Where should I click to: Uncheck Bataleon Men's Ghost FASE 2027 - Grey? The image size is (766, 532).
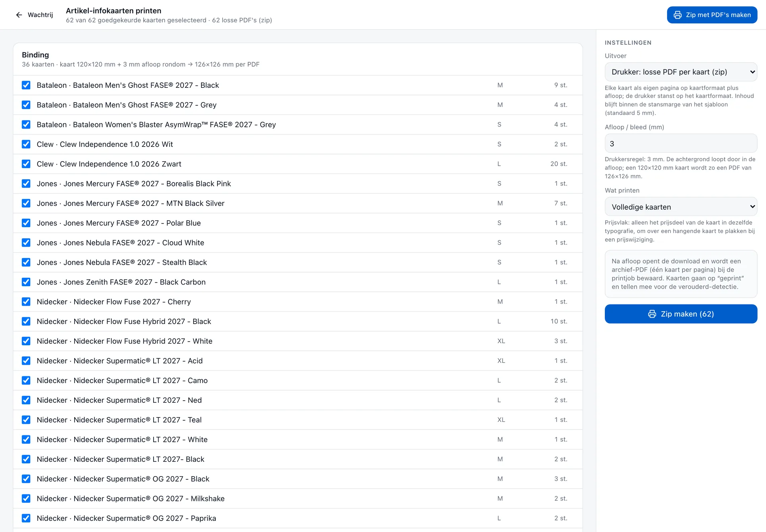26,105
